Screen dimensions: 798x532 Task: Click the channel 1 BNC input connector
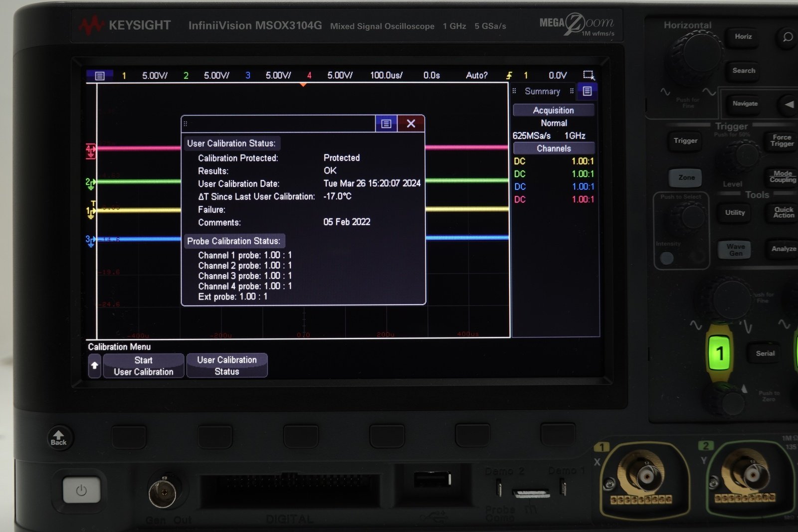[645, 476]
